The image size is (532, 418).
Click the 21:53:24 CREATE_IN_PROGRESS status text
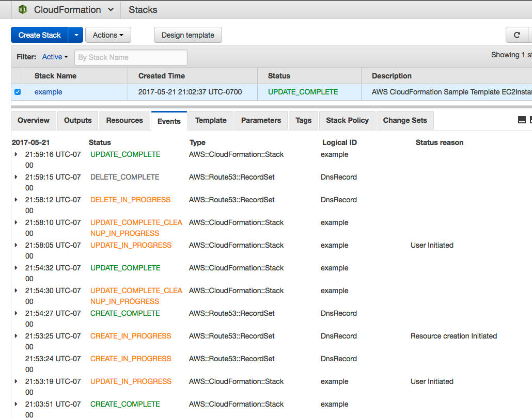coord(131,359)
